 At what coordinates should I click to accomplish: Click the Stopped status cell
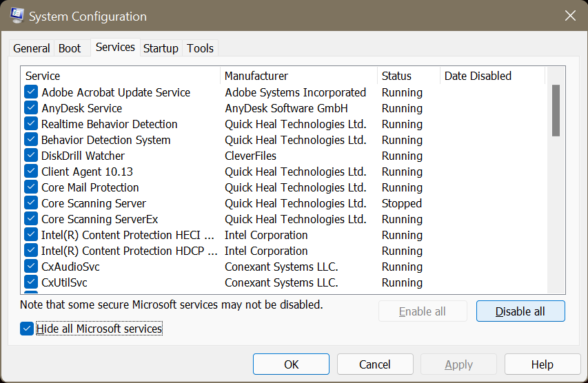[402, 203]
